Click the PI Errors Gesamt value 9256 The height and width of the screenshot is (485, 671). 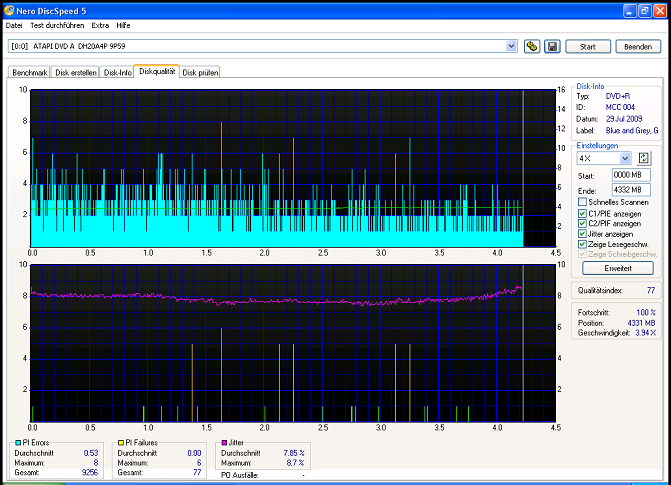(89, 472)
